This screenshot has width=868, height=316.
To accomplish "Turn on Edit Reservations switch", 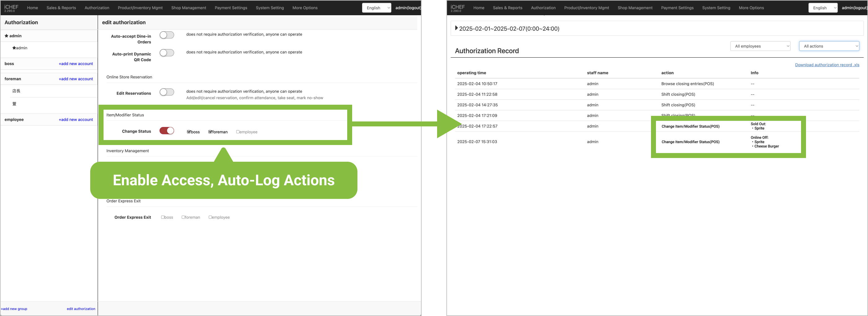I will pos(167,92).
